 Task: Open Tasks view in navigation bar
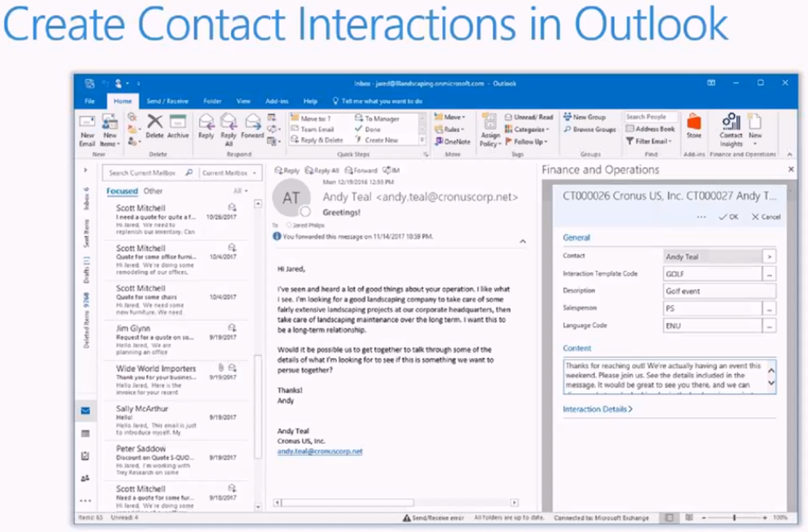click(86, 456)
